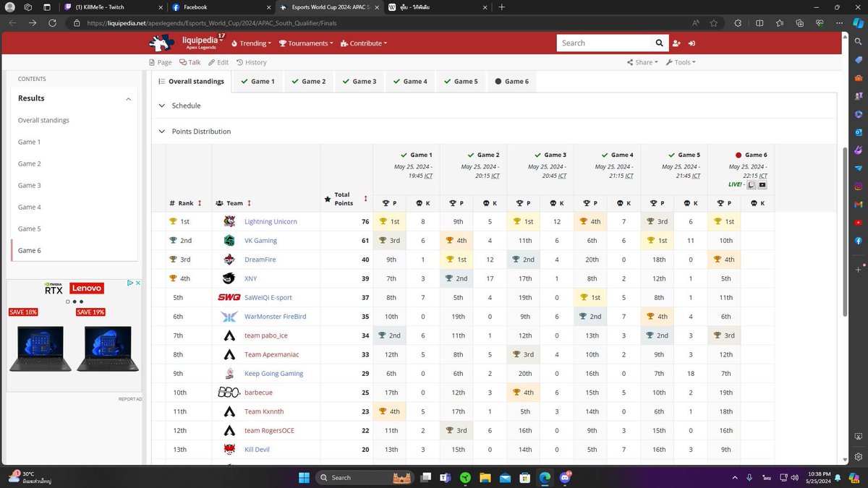Open the Windows Start menu

302,478
